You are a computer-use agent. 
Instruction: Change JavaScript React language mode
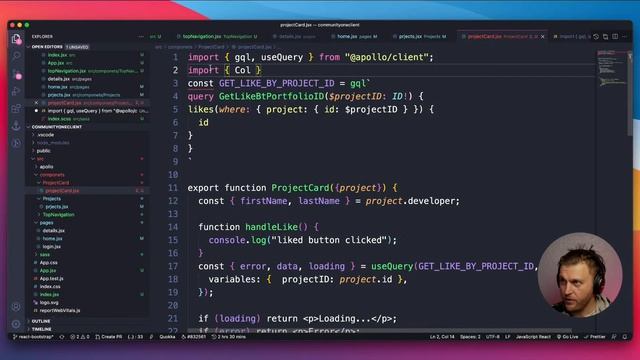533,337
